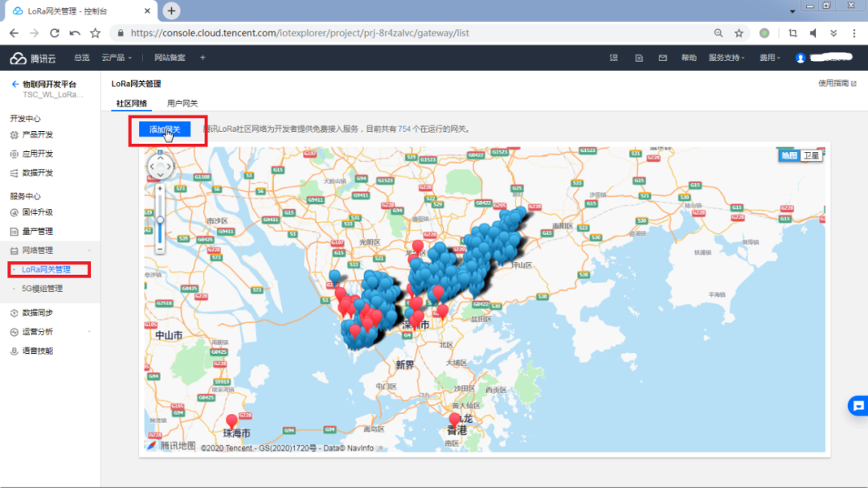868x488 pixels.
Task: Open the 使用指南 link
Action: tap(837, 83)
